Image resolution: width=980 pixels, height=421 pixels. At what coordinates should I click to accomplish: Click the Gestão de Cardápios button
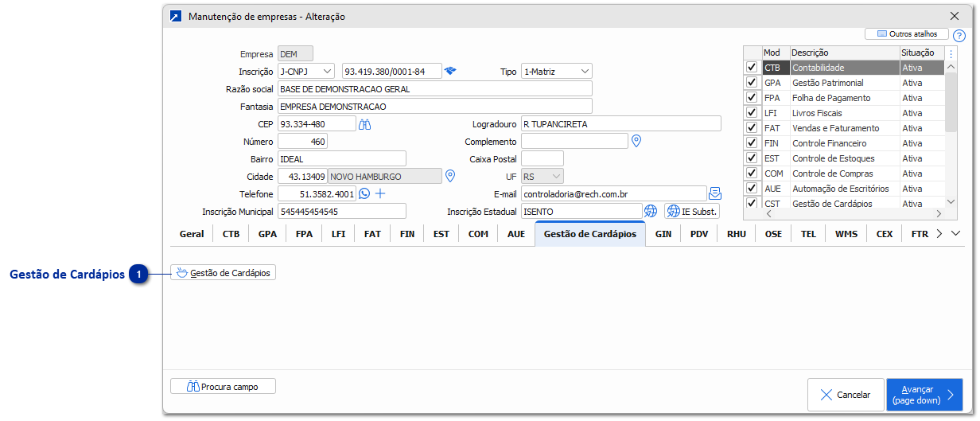[223, 273]
